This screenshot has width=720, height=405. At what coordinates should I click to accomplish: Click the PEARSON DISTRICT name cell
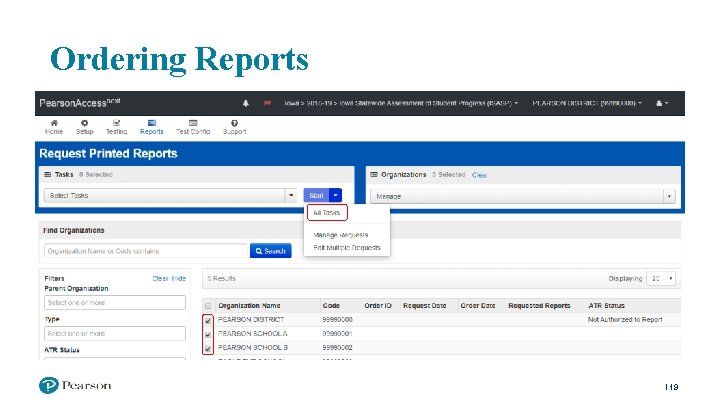tap(251, 320)
